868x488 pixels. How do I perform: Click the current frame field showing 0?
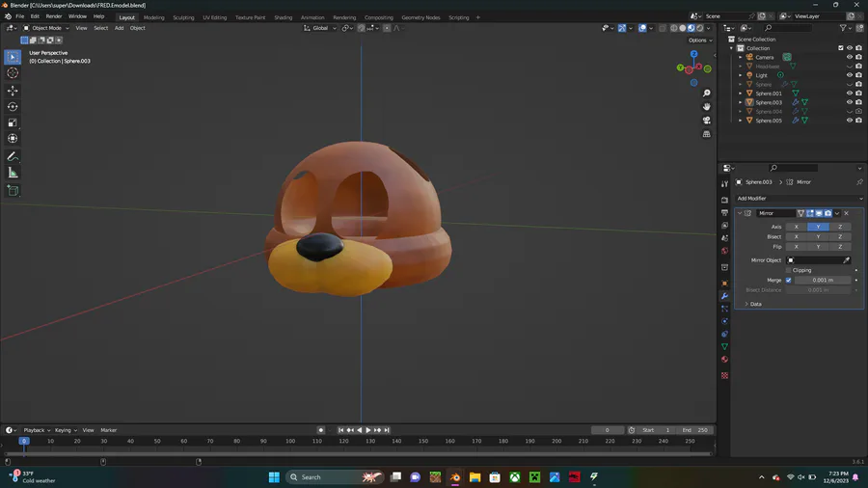(x=608, y=430)
